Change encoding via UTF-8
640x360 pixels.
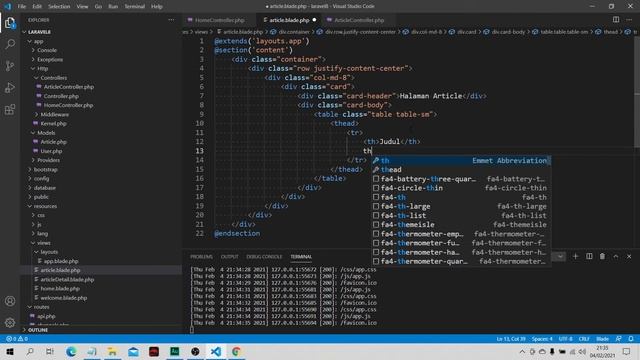pos(565,339)
